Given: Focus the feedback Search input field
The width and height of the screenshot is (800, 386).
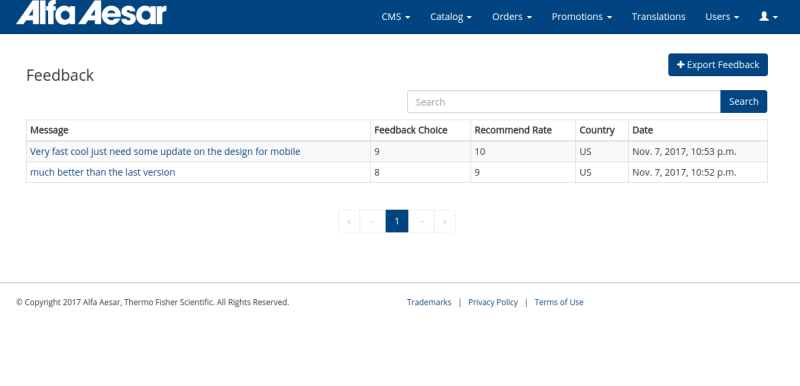Looking at the screenshot, I should pyautogui.click(x=564, y=101).
